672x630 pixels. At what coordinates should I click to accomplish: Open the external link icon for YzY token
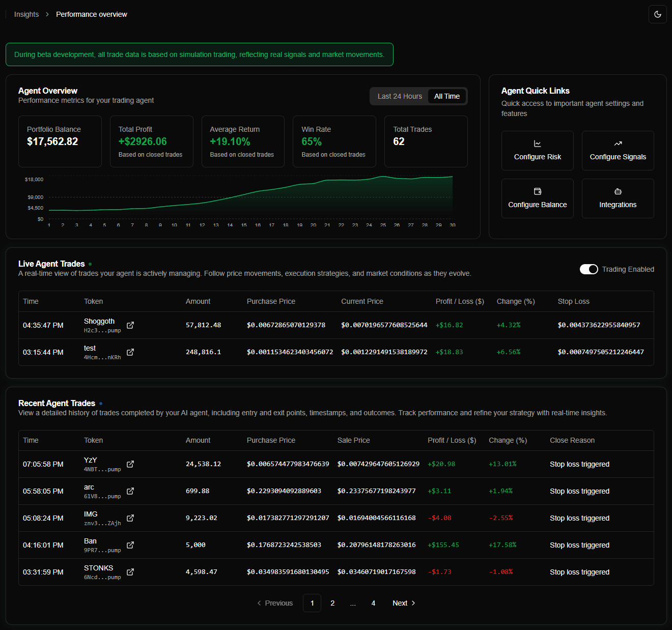(130, 464)
